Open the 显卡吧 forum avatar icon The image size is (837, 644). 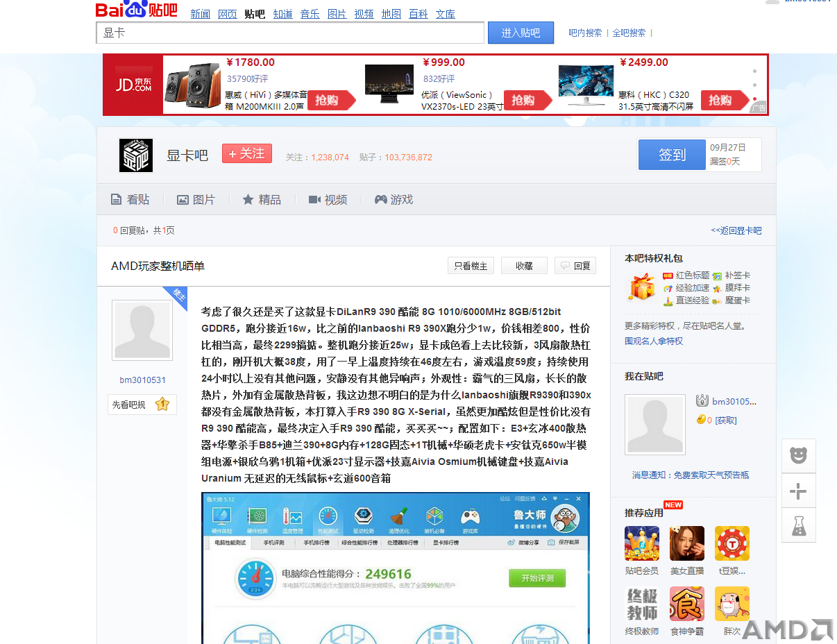pos(136,155)
